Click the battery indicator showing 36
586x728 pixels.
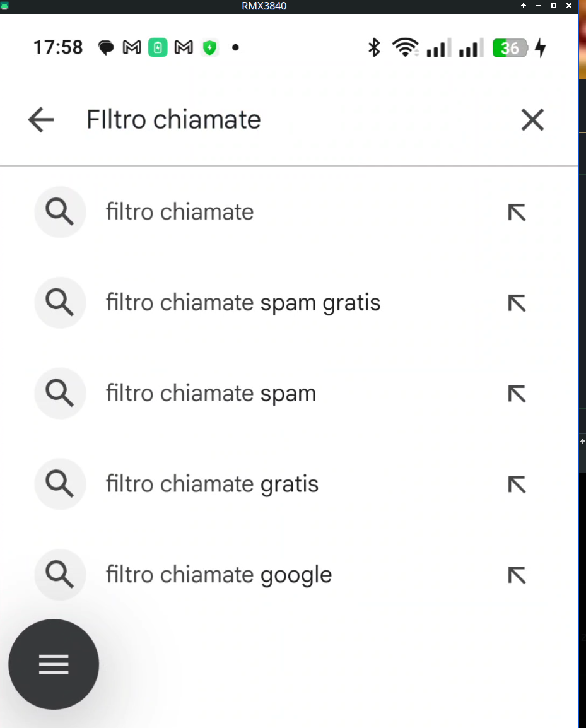click(510, 47)
